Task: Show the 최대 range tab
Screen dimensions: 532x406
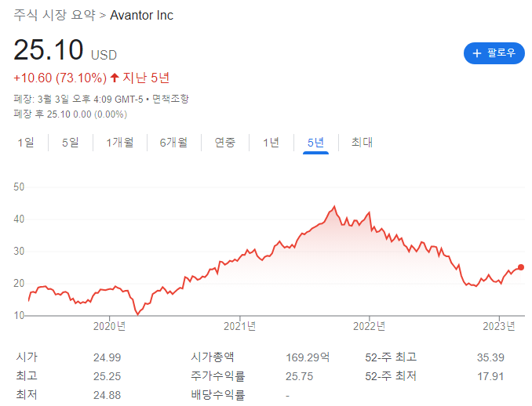Action: (362, 143)
